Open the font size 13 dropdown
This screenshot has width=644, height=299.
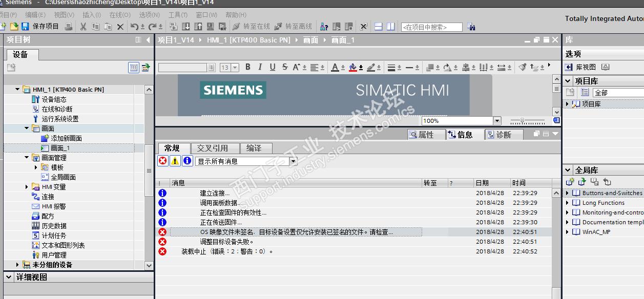pos(235,68)
